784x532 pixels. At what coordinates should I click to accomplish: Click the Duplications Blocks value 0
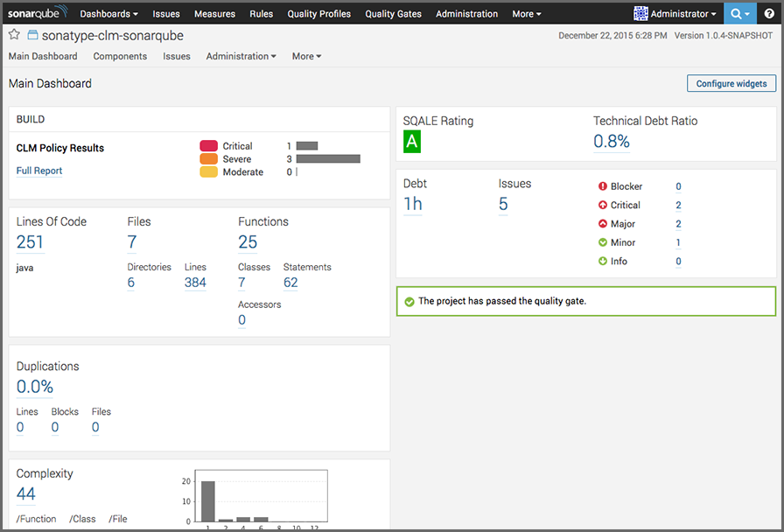pos(55,427)
